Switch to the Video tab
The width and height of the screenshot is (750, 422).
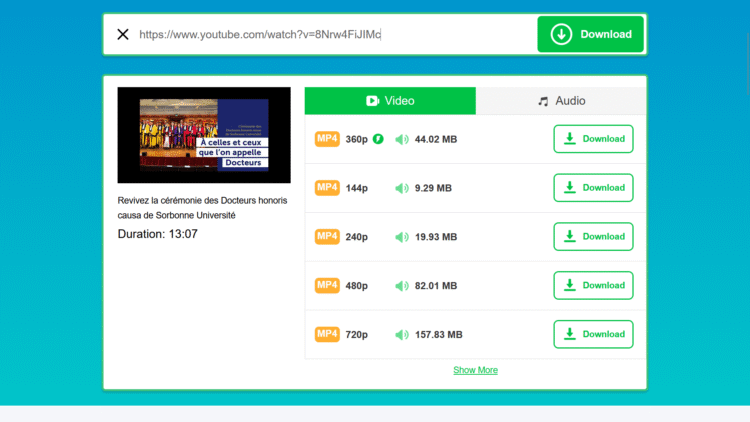pos(390,101)
